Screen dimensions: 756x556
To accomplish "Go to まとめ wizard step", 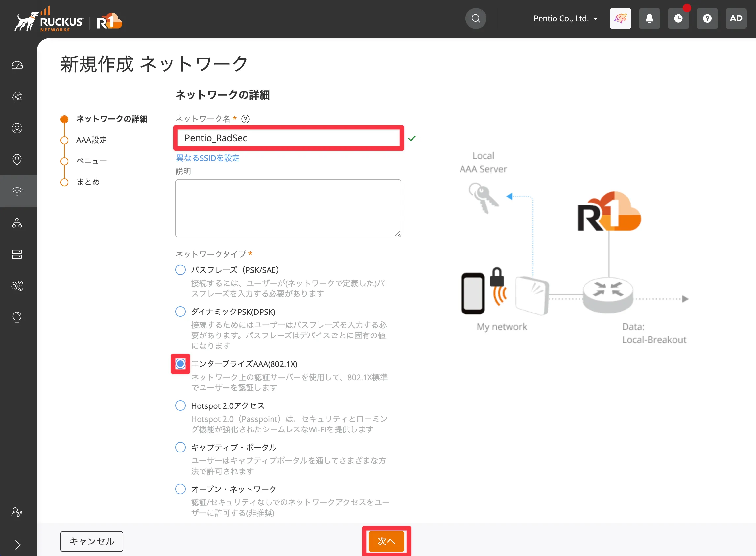I will [88, 182].
